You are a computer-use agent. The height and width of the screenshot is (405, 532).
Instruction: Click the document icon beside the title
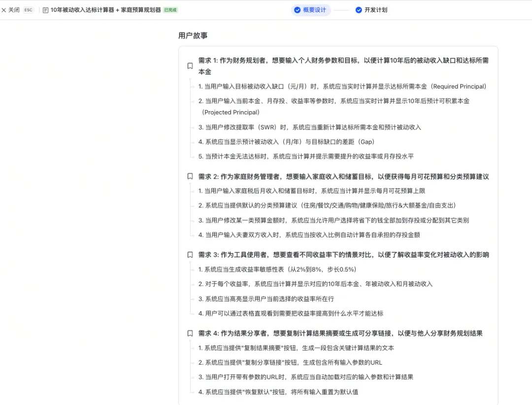(45, 10)
